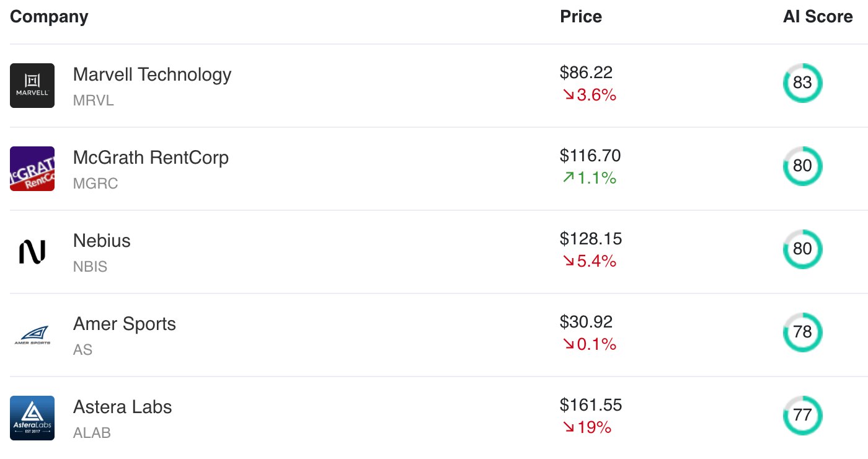868x459 pixels.
Task: Click the Marvell Technology logo icon
Action: pyautogui.click(x=32, y=86)
